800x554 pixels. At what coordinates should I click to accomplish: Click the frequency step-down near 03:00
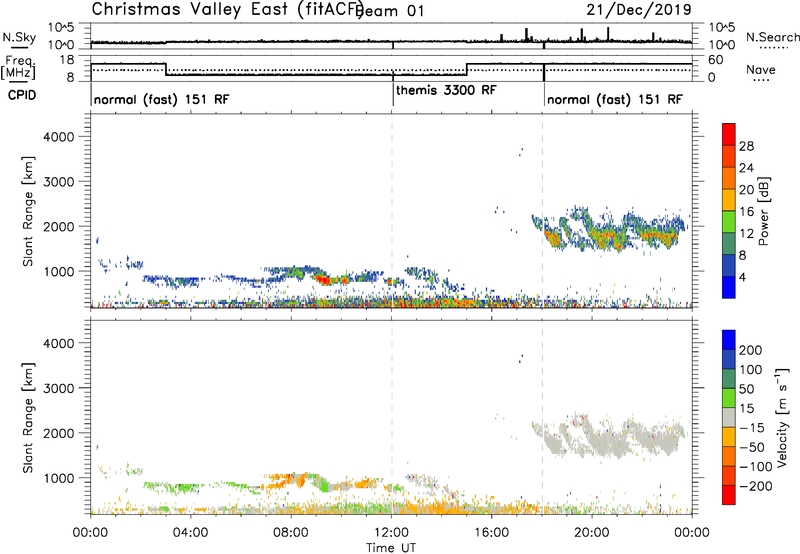click(166, 69)
